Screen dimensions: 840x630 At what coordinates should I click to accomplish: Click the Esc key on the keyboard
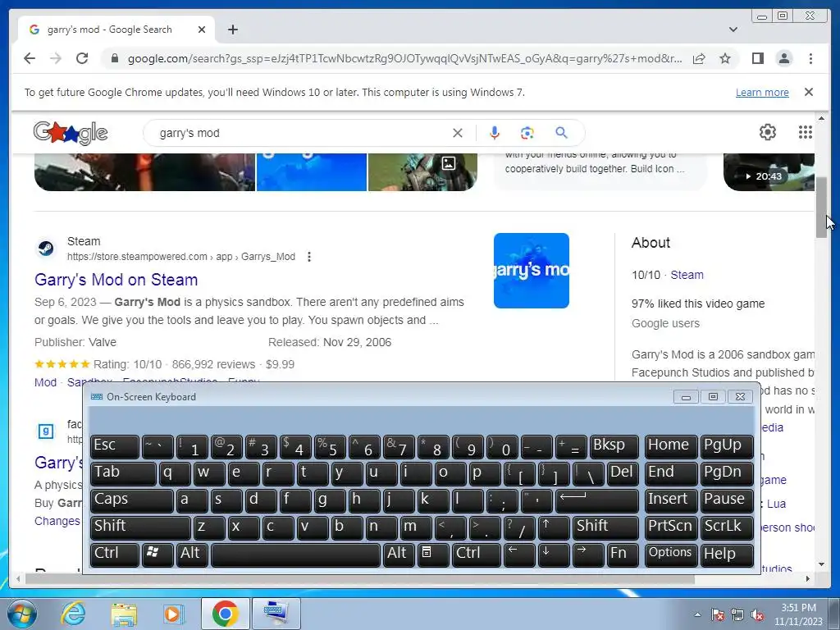click(114, 446)
